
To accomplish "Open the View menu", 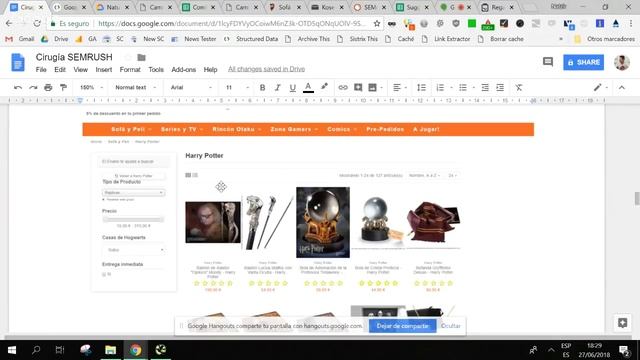I will pyautogui.click(x=80, y=69).
